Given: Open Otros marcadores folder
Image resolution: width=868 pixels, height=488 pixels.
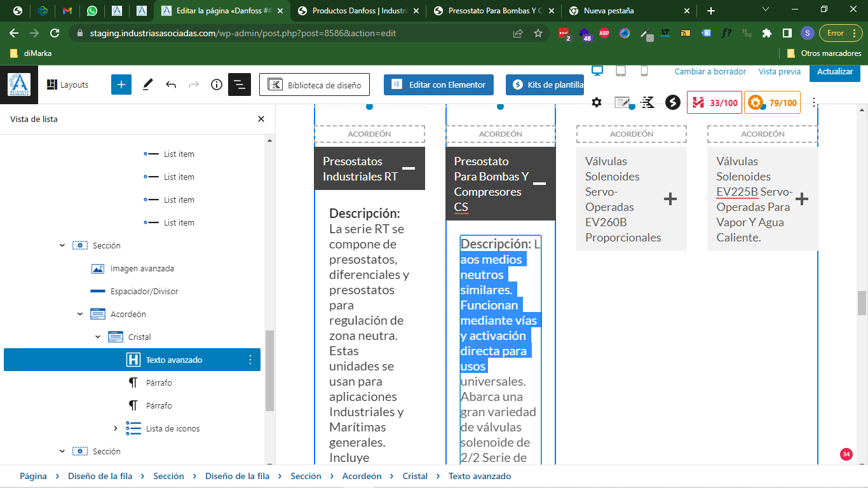Looking at the screenshot, I should point(825,53).
